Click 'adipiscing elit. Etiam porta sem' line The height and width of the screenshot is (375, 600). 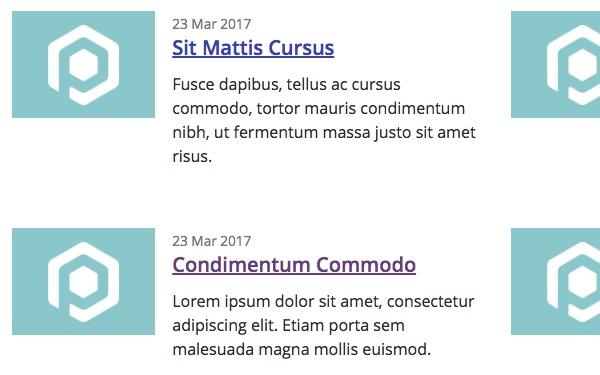tap(288, 326)
